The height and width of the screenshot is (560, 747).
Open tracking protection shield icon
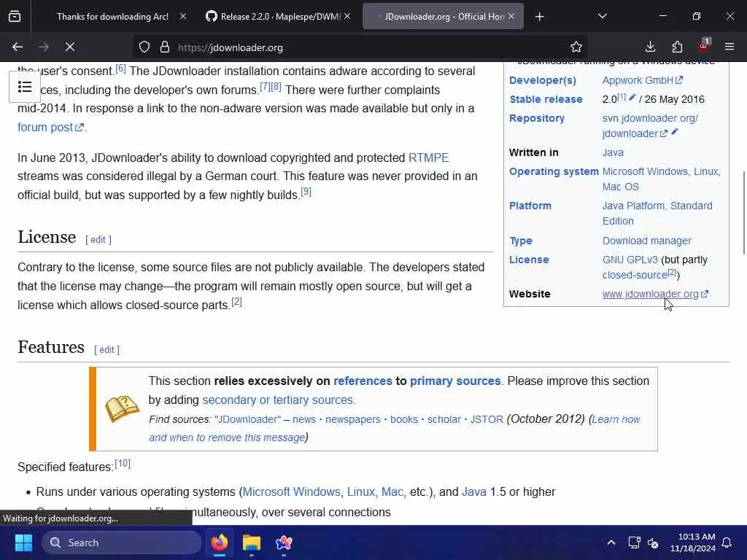click(144, 47)
